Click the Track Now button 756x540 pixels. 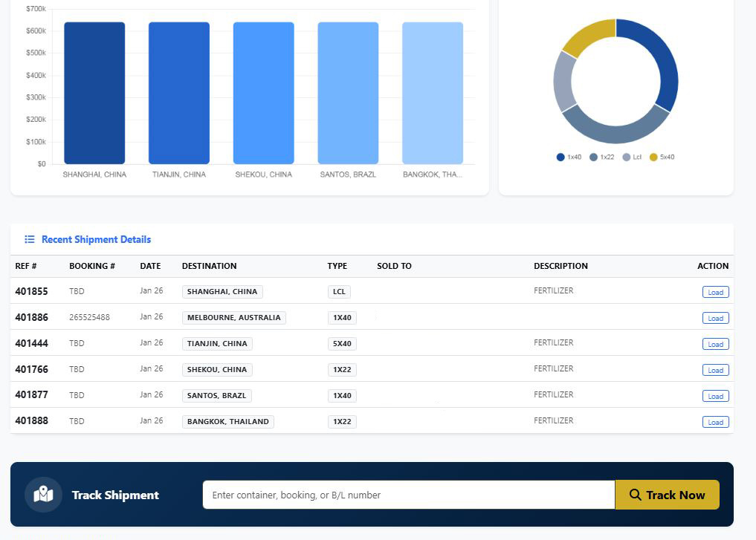pyautogui.click(x=667, y=495)
